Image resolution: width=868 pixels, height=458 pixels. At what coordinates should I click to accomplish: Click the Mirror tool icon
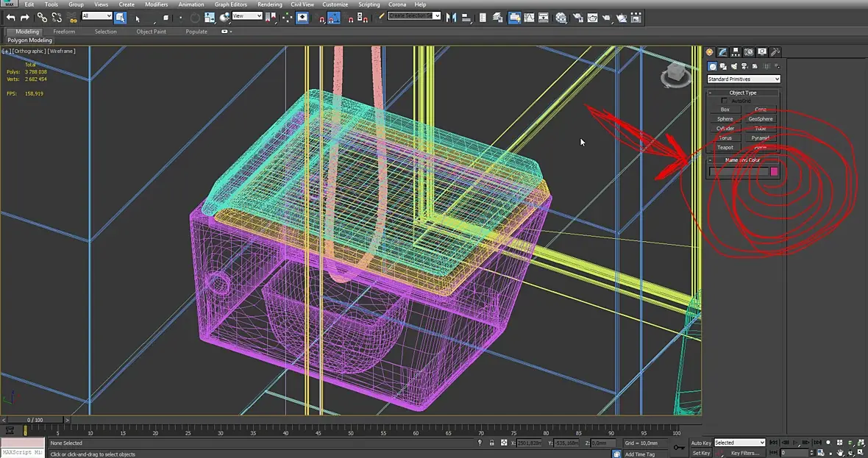(451, 17)
